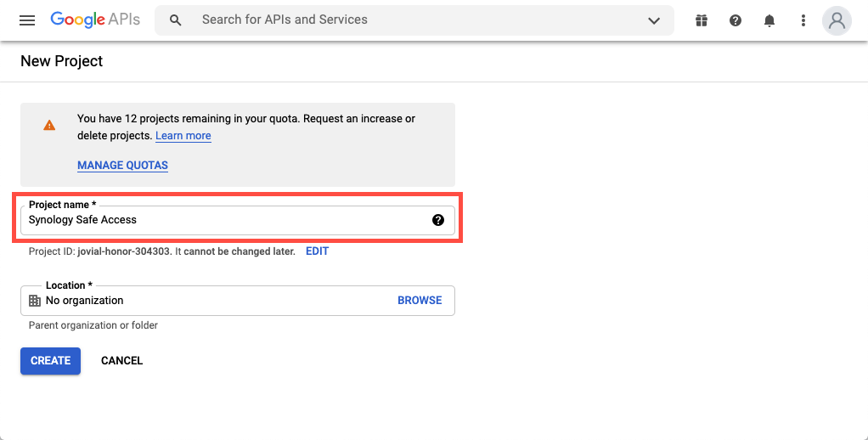Open the Learn more link

(x=183, y=136)
